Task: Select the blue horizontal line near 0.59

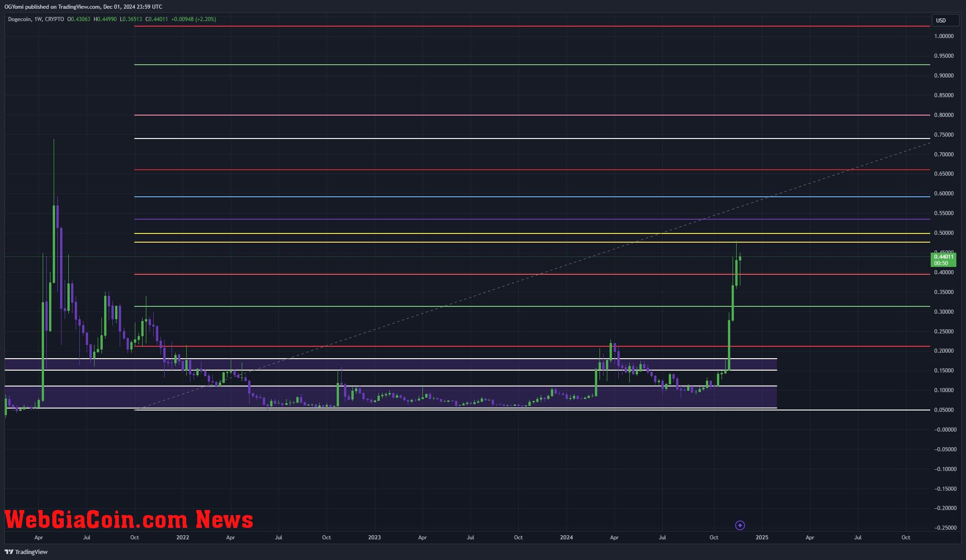Action: pos(532,197)
